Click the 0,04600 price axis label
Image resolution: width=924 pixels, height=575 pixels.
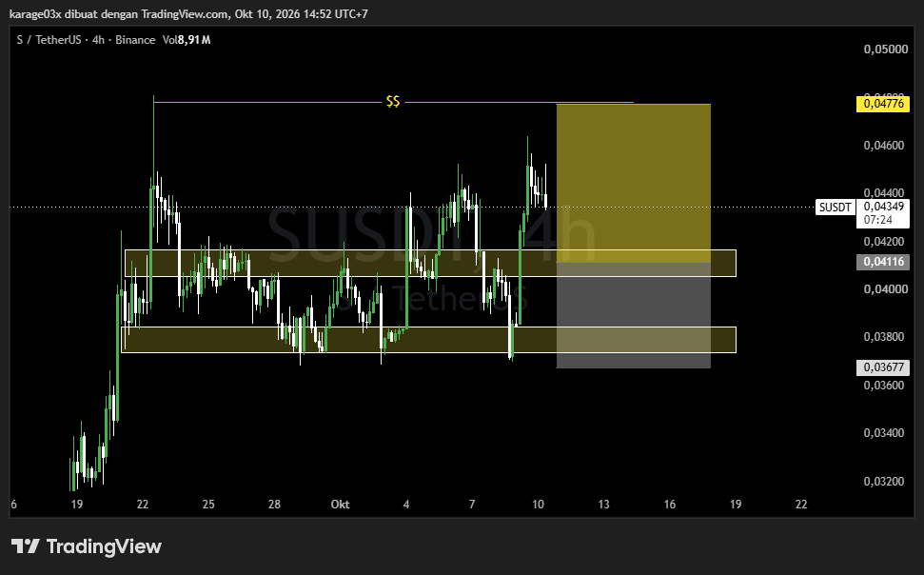click(x=883, y=146)
